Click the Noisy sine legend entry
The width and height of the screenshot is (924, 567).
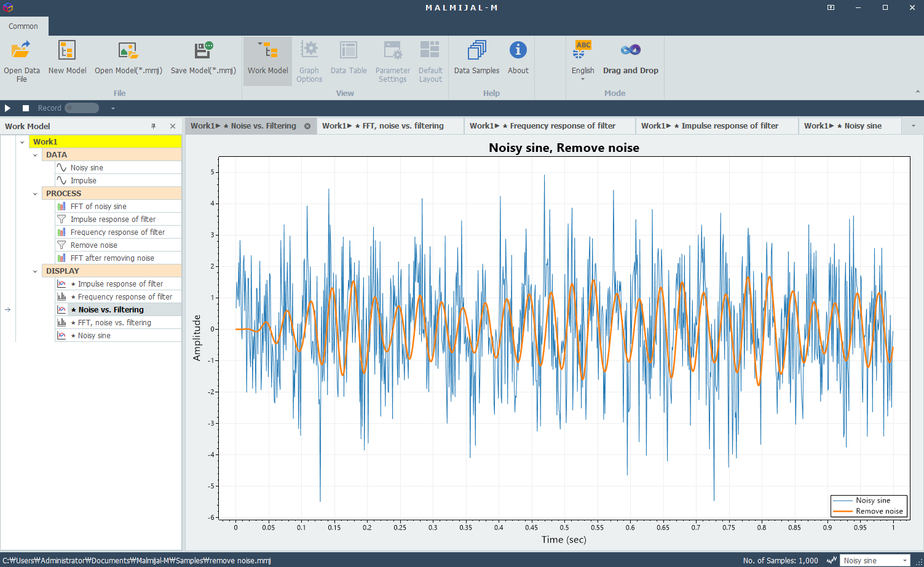869,501
